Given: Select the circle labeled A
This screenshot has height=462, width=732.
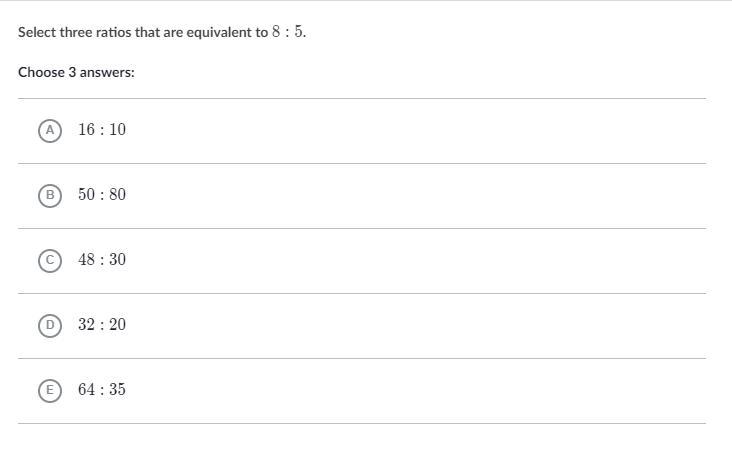Looking at the screenshot, I should [x=50, y=131].
